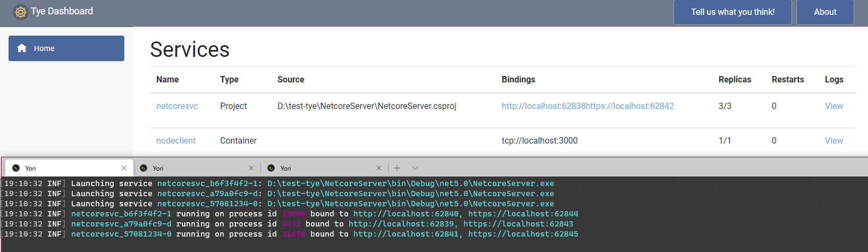Close the third Yori terminal tab
Screen dimensions: 868x252
click(x=379, y=168)
